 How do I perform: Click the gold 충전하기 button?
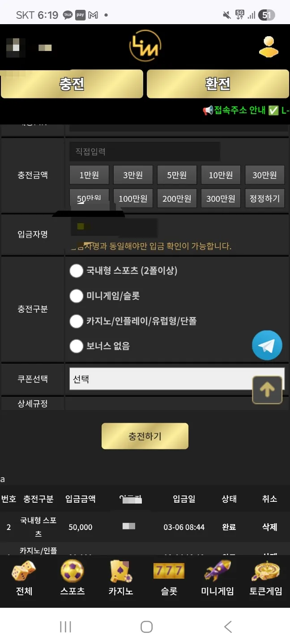(145, 436)
